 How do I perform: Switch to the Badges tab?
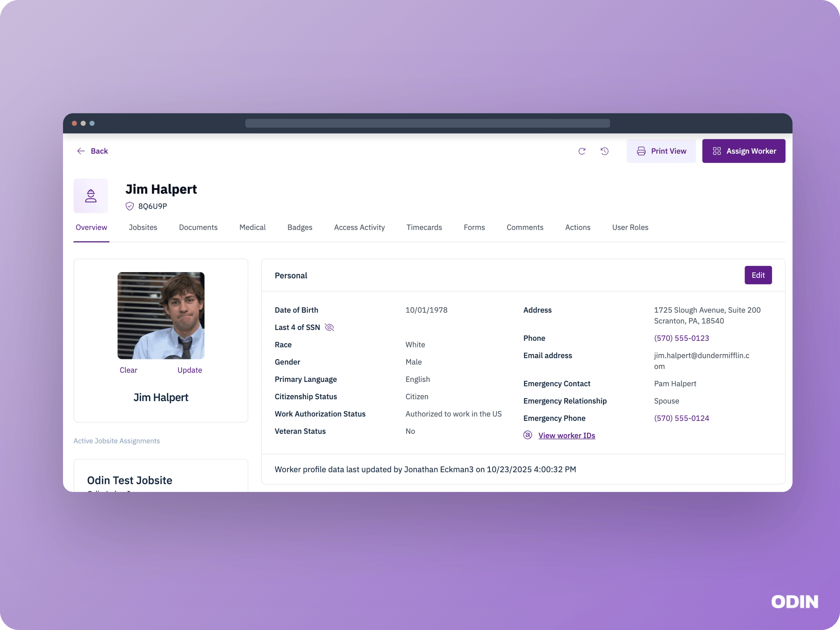[x=300, y=227]
